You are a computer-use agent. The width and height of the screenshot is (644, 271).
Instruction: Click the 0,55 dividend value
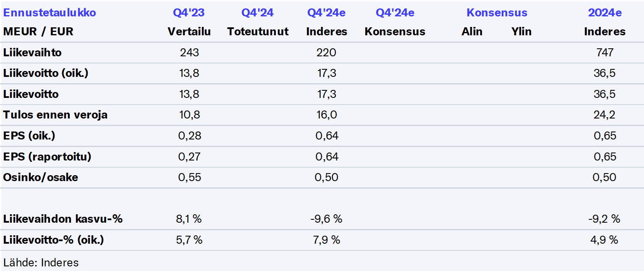point(189,177)
